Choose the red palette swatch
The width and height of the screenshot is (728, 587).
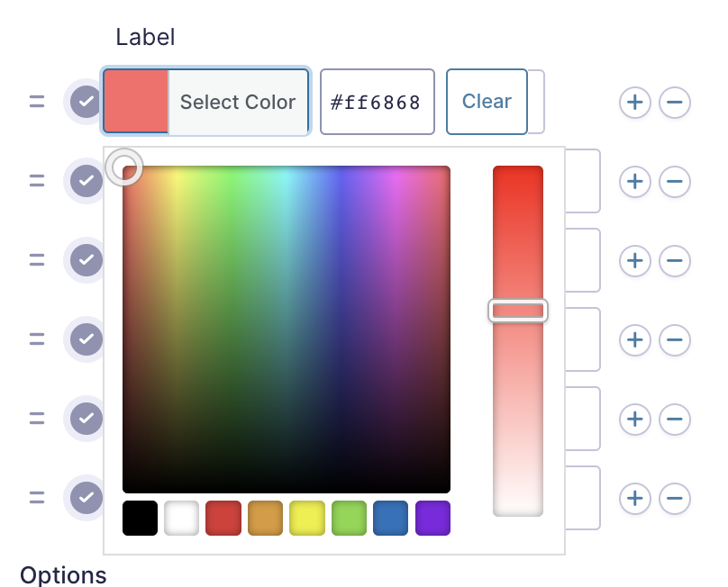tap(223, 519)
